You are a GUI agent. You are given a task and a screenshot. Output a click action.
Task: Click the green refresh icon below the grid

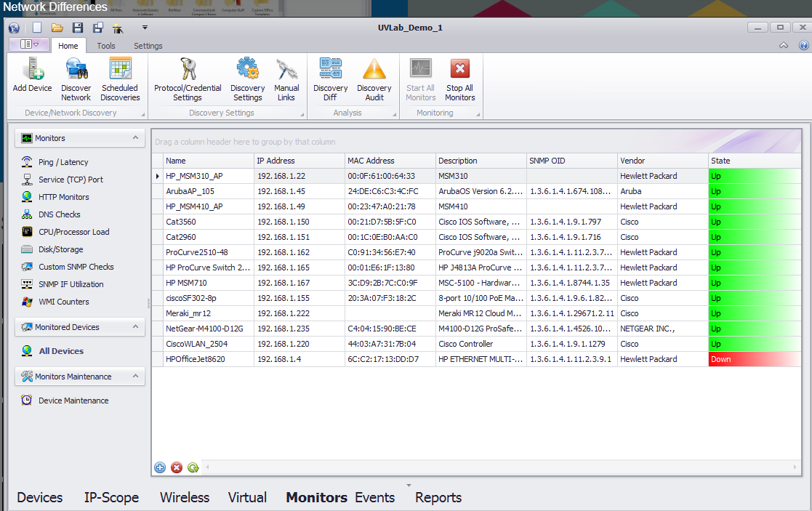pos(193,467)
